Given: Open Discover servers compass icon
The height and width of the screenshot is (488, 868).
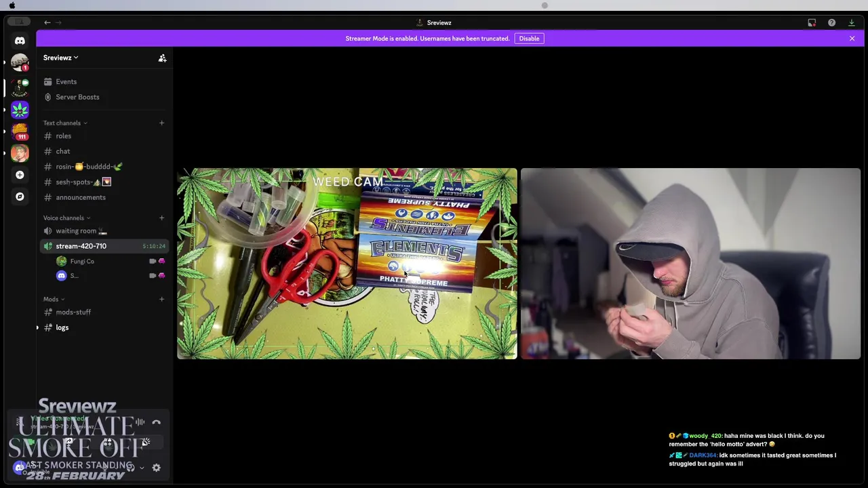Looking at the screenshot, I should pyautogui.click(x=20, y=197).
